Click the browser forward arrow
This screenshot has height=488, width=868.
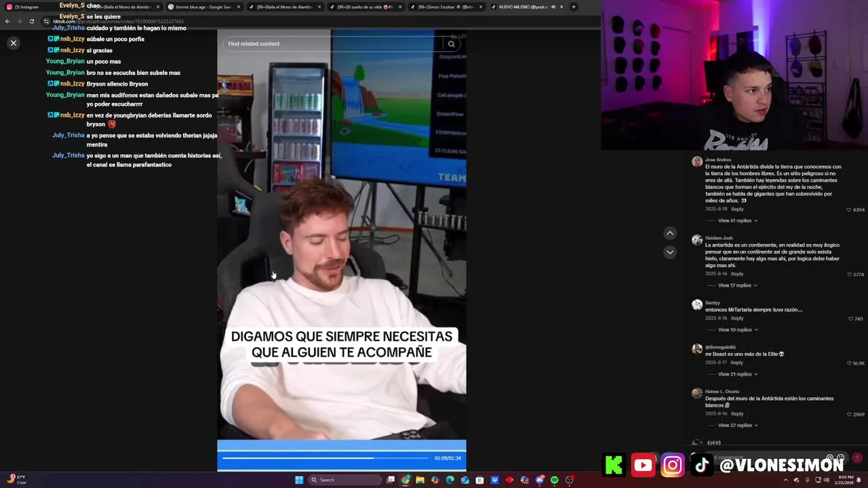tap(19, 21)
